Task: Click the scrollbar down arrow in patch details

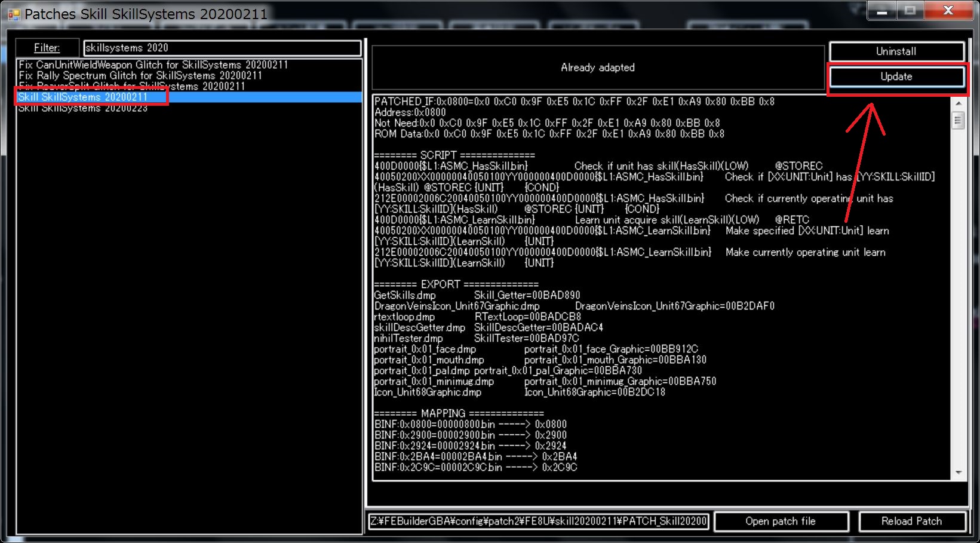Action: click(959, 473)
